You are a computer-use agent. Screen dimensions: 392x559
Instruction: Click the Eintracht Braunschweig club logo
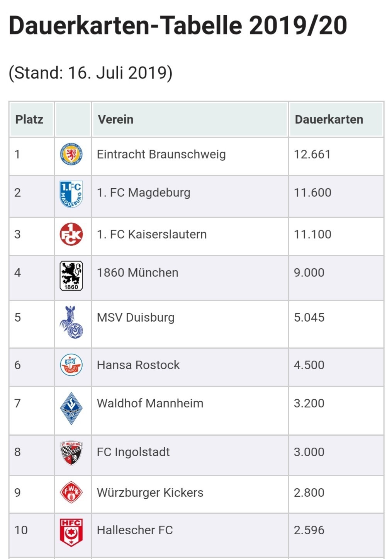(x=71, y=154)
